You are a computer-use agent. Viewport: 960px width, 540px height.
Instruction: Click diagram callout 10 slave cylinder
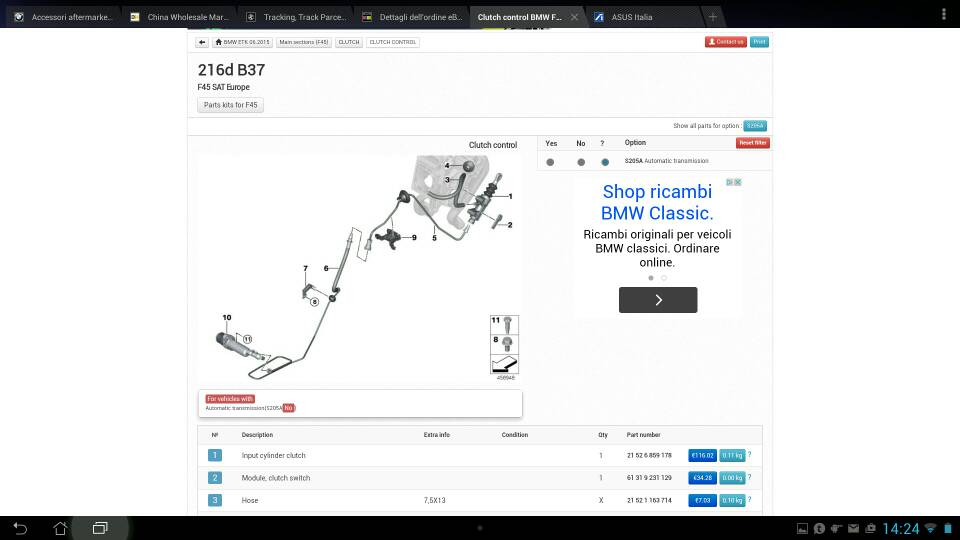227,317
